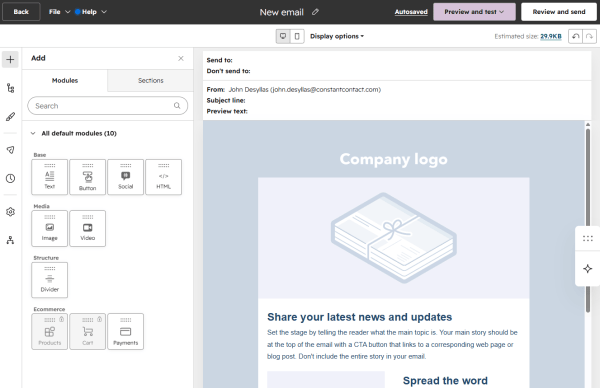This screenshot has width=600, height=388.
Task: Close the Add panel
Action: pyautogui.click(x=181, y=58)
